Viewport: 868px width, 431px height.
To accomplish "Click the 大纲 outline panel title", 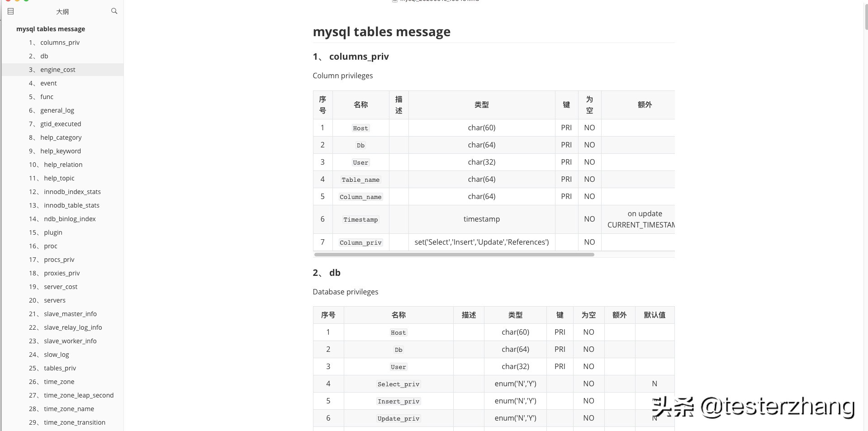I will click(62, 12).
